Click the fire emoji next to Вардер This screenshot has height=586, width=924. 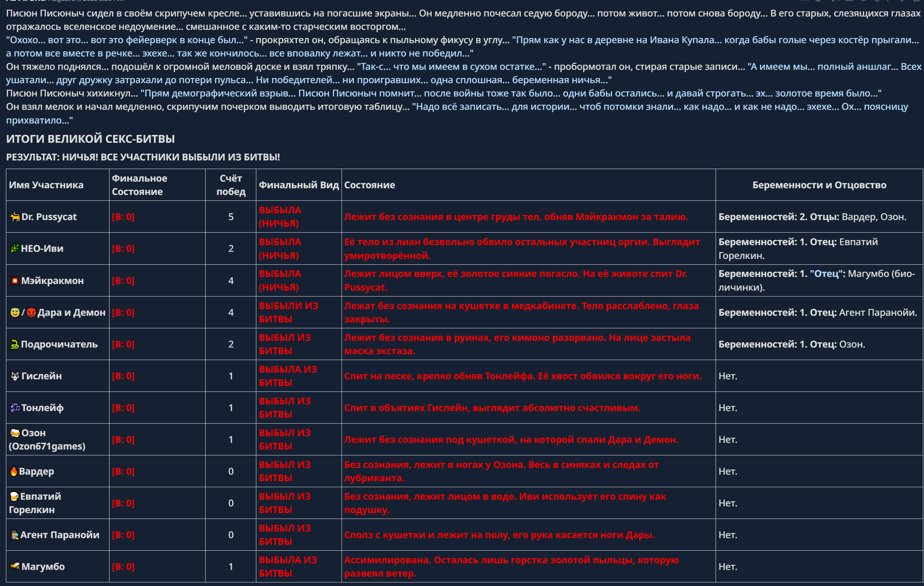tap(14, 471)
